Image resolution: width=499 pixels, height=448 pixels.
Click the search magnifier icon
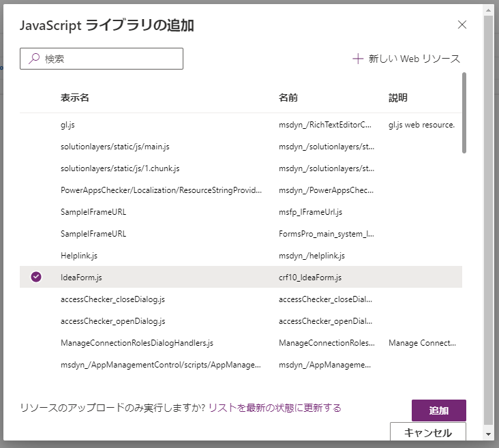pyautogui.click(x=33, y=59)
